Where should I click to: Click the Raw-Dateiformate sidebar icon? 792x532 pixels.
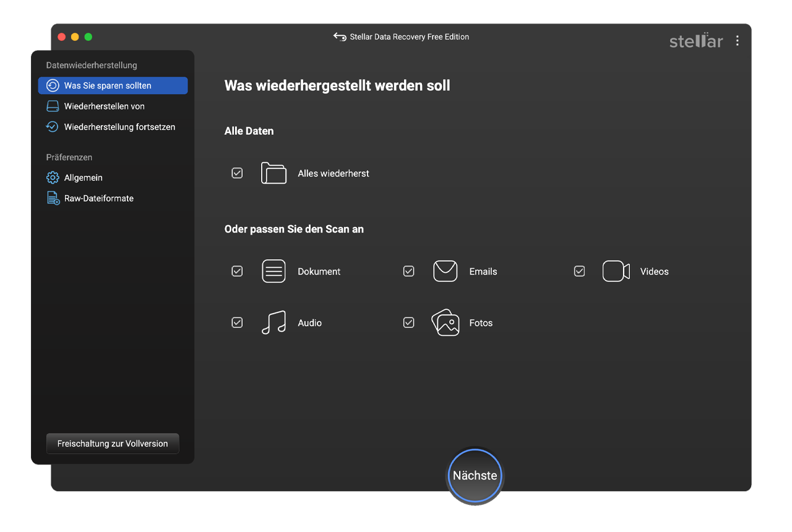pos(52,198)
